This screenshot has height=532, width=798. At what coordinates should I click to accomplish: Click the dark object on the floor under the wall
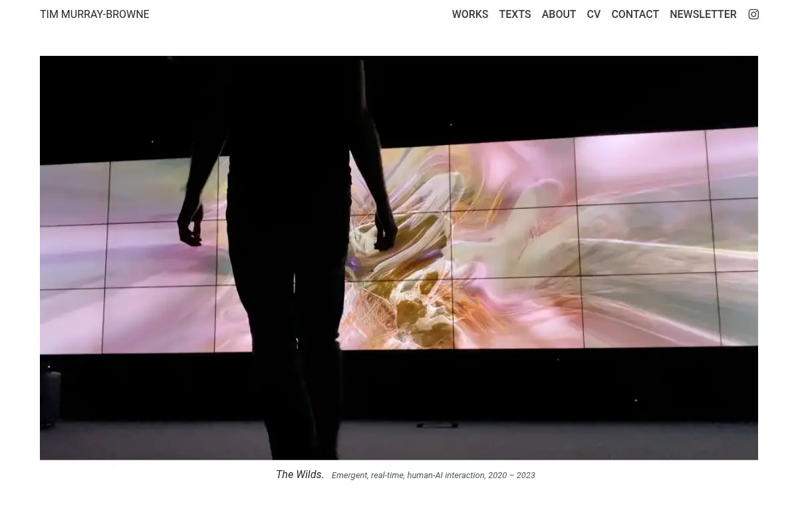pyautogui.click(x=437, y=424)
